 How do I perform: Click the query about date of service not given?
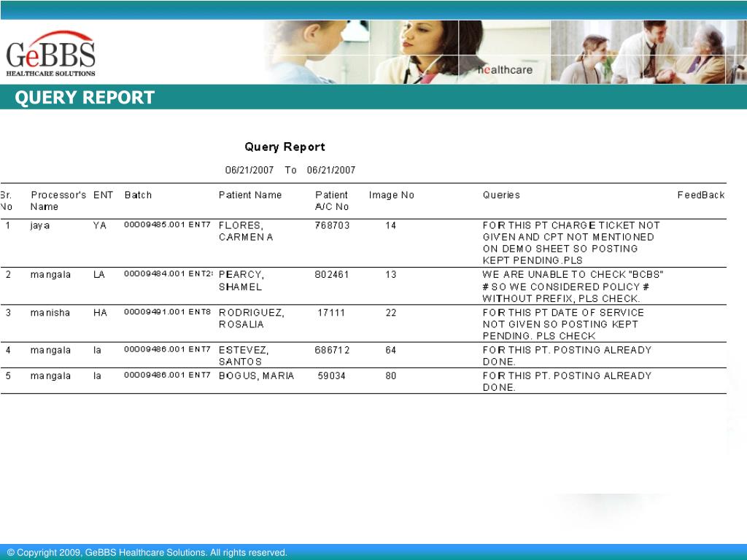click(563, 324)
